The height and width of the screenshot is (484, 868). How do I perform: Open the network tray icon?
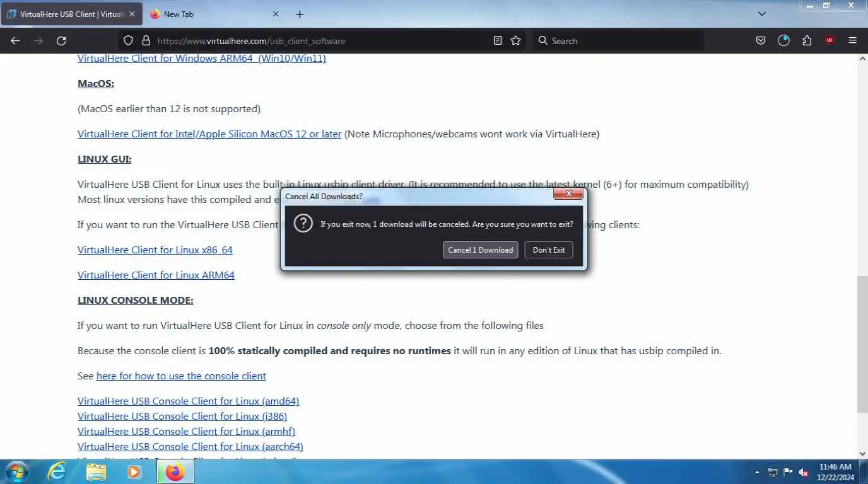pos(773,472)
